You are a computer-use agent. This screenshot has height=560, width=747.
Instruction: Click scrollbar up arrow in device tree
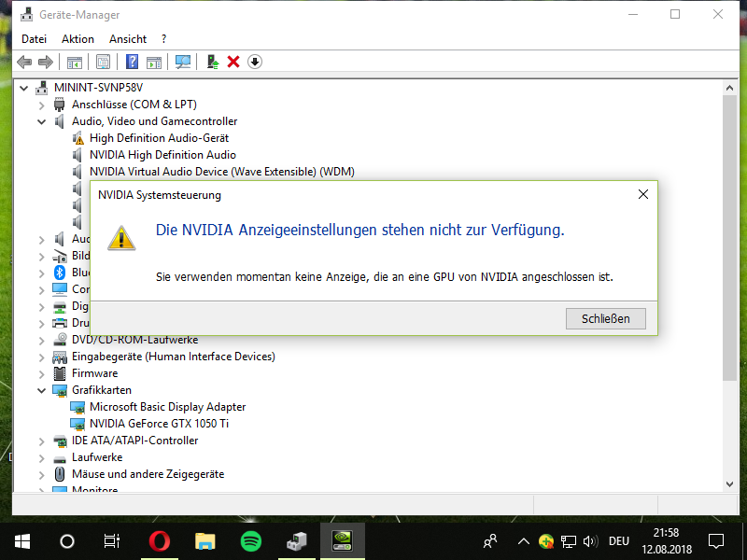coord(729,88)
